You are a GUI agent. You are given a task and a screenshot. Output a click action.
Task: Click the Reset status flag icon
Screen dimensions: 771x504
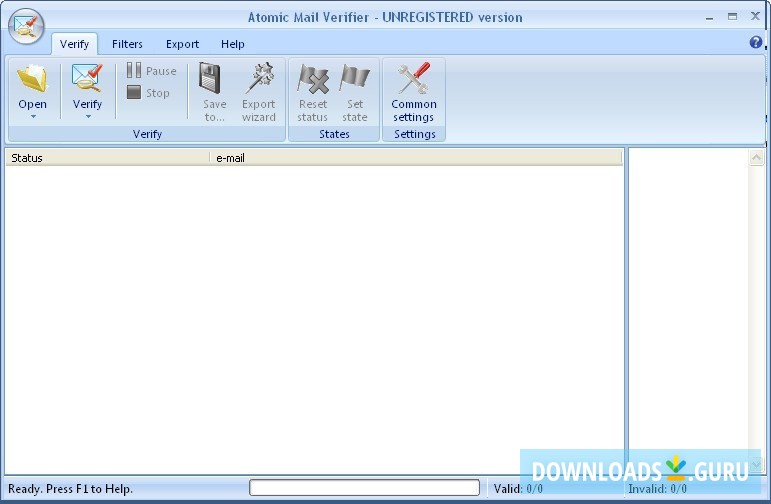pos(313,79)
